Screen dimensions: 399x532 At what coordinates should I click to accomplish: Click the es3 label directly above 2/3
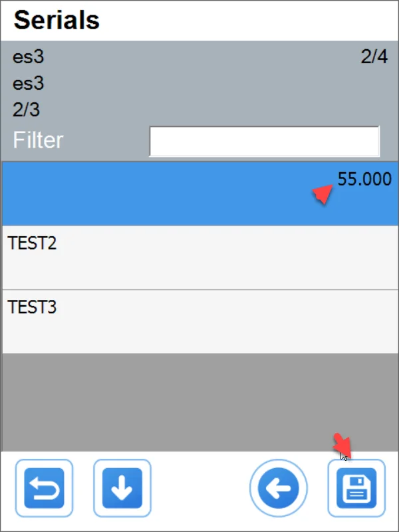(28, 84)
